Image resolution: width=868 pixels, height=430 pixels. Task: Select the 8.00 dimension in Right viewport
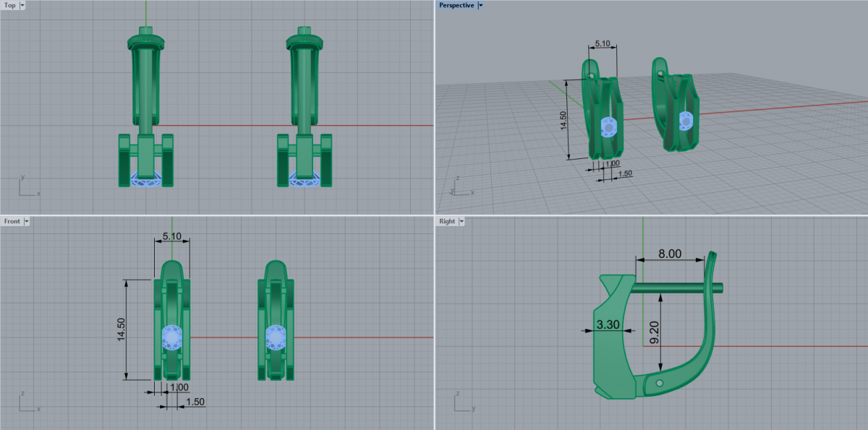tap(669, 254)
